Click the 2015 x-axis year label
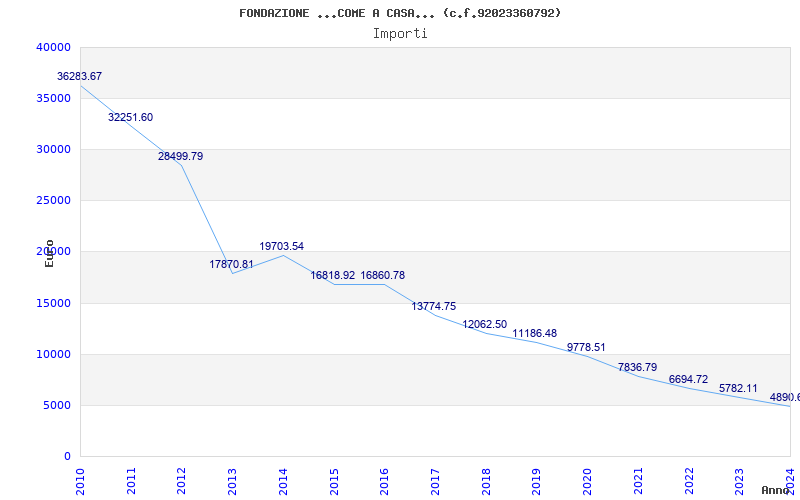Viewport: 800px width, 500px height. [x=334, y=481]
